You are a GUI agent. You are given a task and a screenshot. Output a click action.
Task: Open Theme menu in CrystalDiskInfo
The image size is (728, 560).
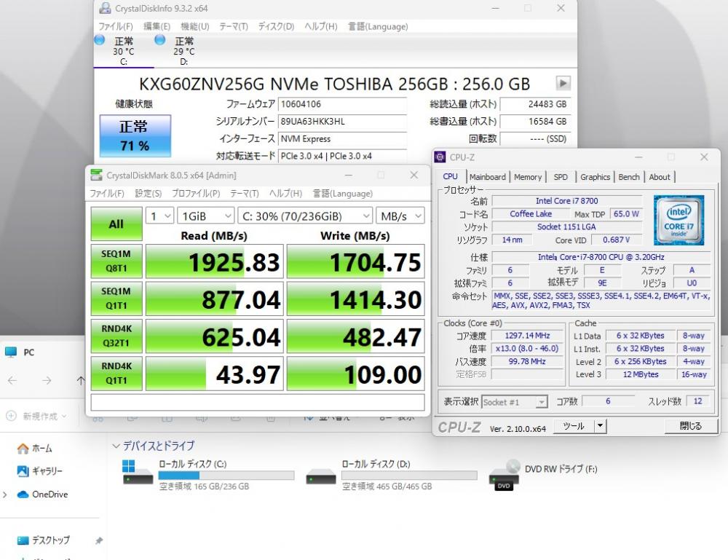click(234, 26)
